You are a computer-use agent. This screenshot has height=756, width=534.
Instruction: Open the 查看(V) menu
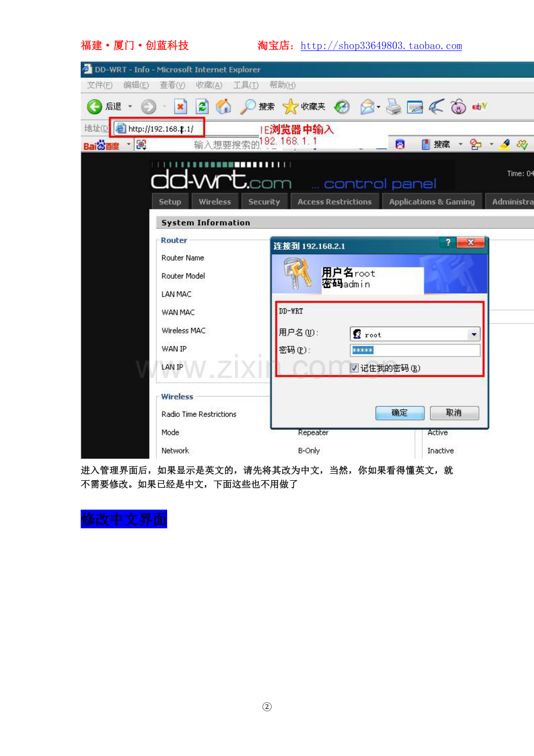[172, 85]
